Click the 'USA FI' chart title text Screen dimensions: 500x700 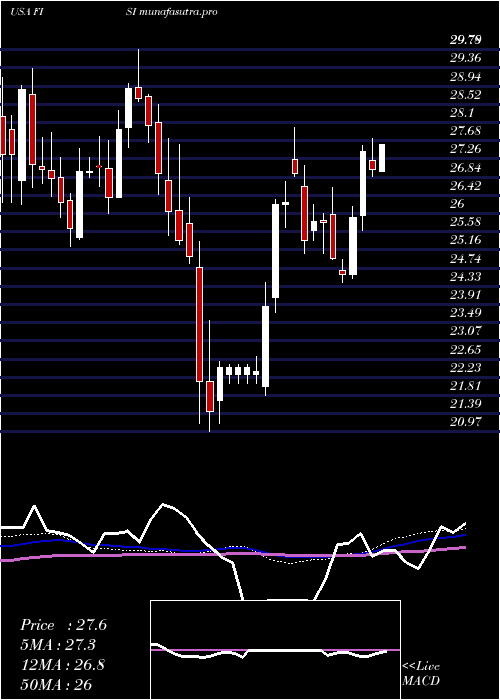pyautogui.click(x=26, y=12)
